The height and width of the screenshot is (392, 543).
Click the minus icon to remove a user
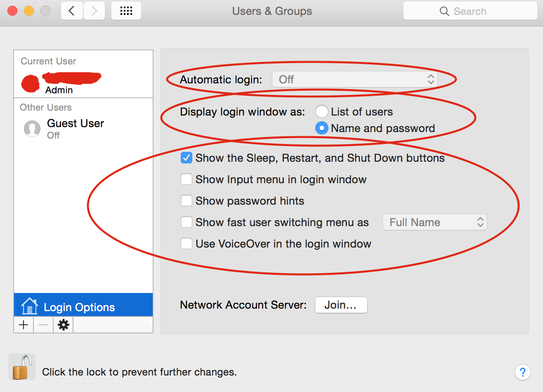(x=43, y=324)
